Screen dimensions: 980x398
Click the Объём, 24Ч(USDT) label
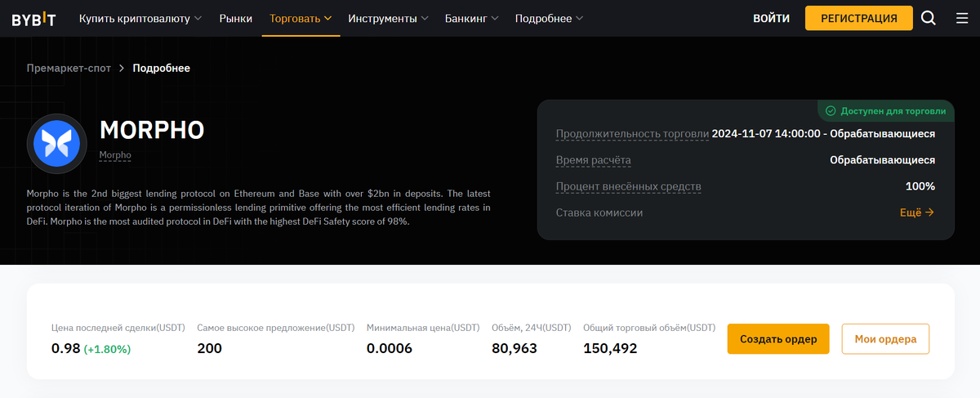coord(532,328)
